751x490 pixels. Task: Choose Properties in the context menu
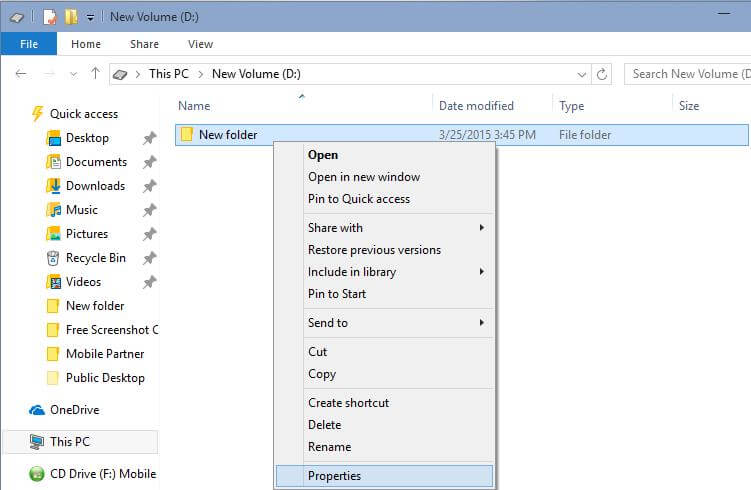tap(385, 476)
